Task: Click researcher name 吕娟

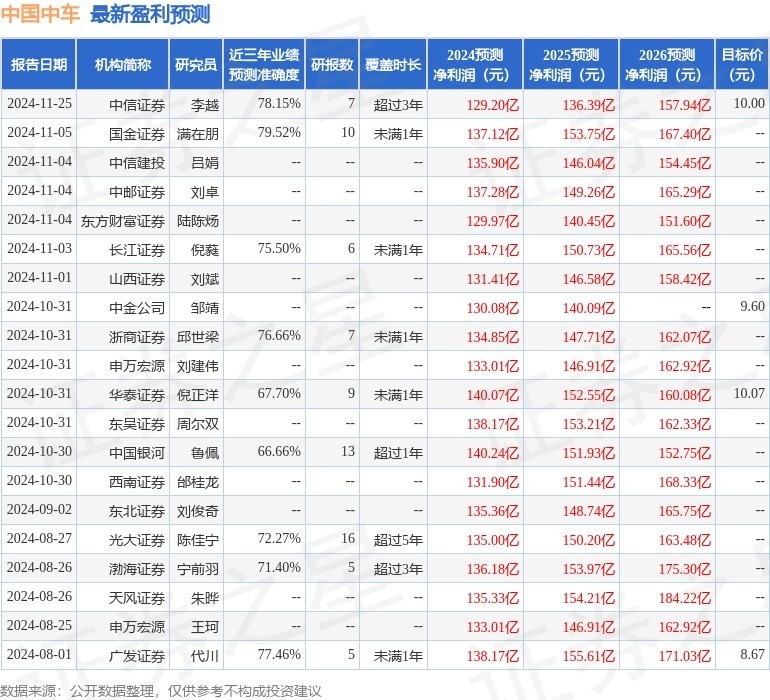Action: (205, 163)
